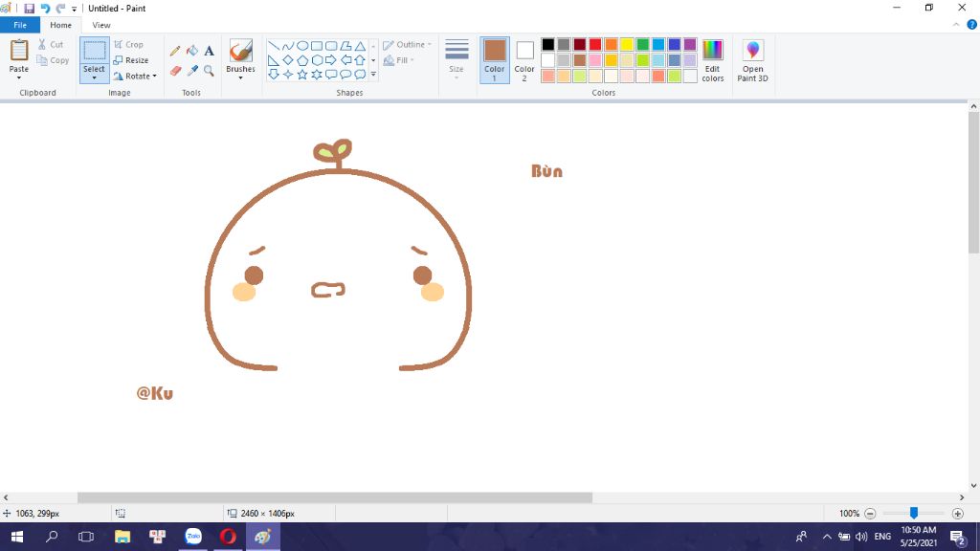
Task: Open the Rotate dropdown menu
Action: point(134,77)
